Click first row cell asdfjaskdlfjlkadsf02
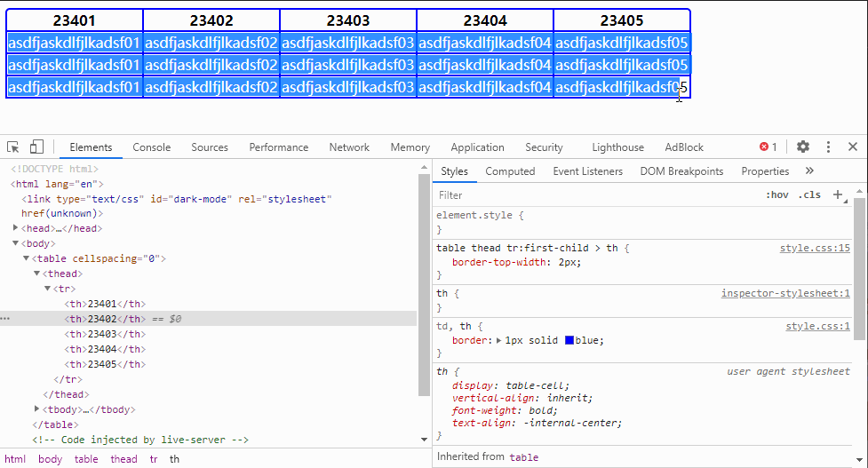The height and width of the screenshot is (468, 868). (211, 43)
